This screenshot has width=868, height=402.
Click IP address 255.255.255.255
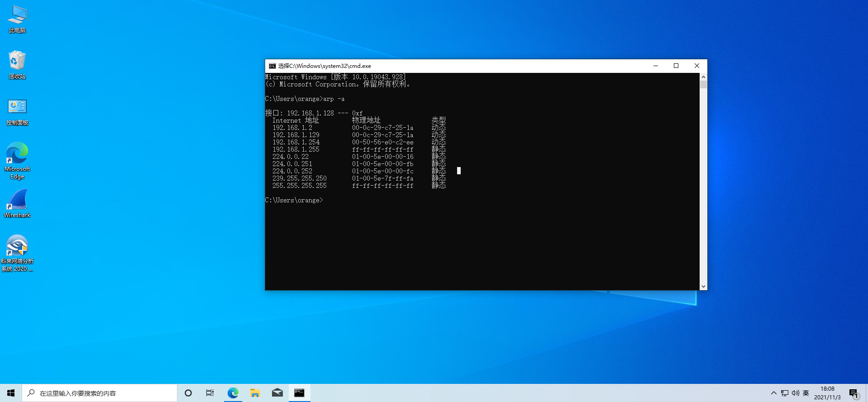coord(300,186)
